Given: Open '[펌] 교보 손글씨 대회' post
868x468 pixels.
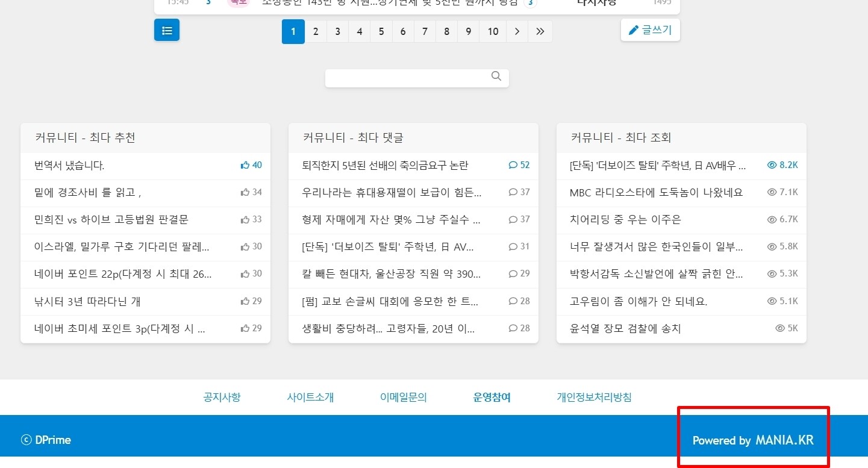Looking at the screenshot, I should pos(390,301).
